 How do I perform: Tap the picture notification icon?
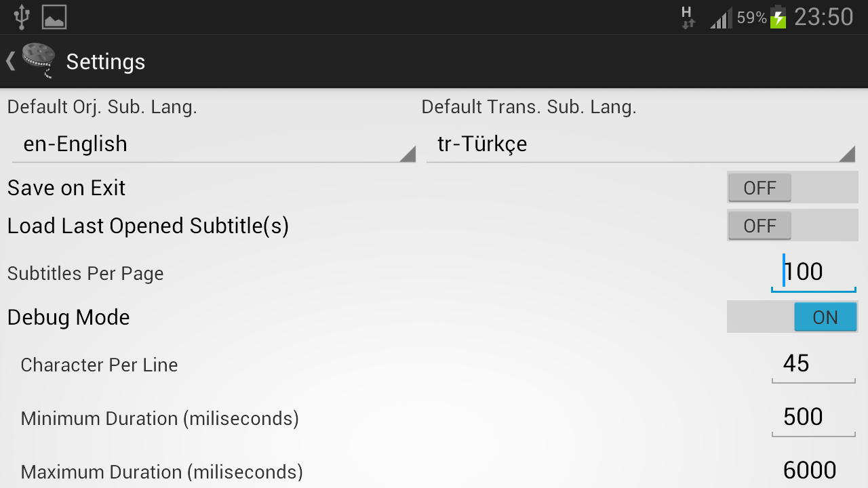point(54,17)
